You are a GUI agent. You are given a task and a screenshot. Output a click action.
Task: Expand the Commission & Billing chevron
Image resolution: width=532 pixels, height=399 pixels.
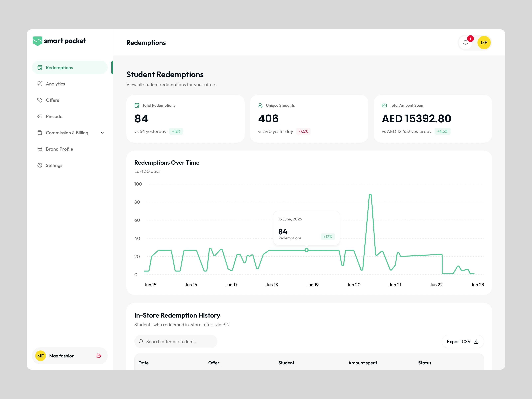pyautogui.click(x=102, y=133)
